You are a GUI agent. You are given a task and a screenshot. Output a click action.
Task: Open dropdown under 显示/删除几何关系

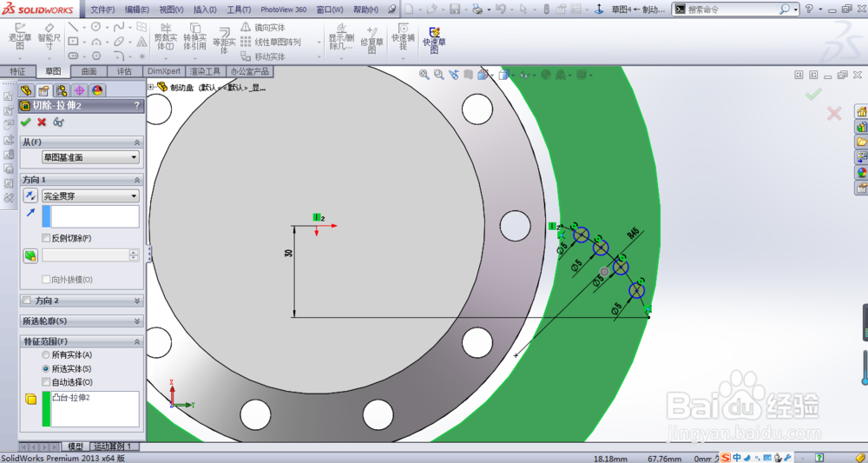click(341, 57)
